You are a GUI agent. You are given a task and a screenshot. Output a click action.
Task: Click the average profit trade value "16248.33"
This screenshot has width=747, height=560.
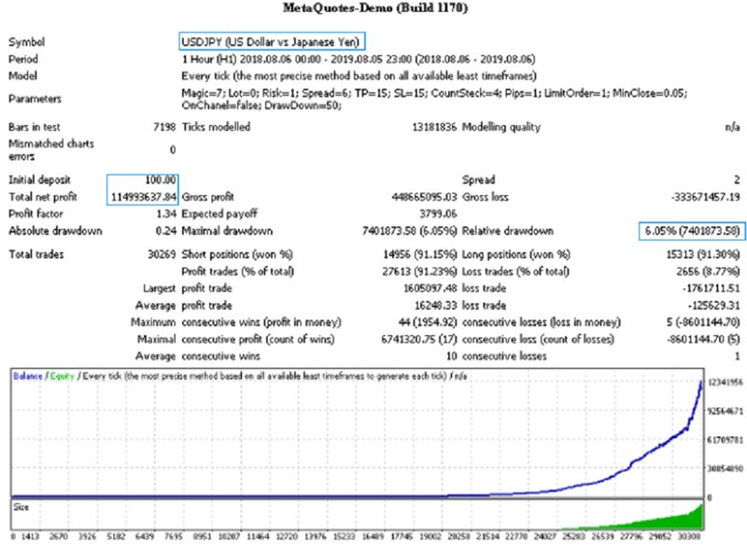pos(436,306)
